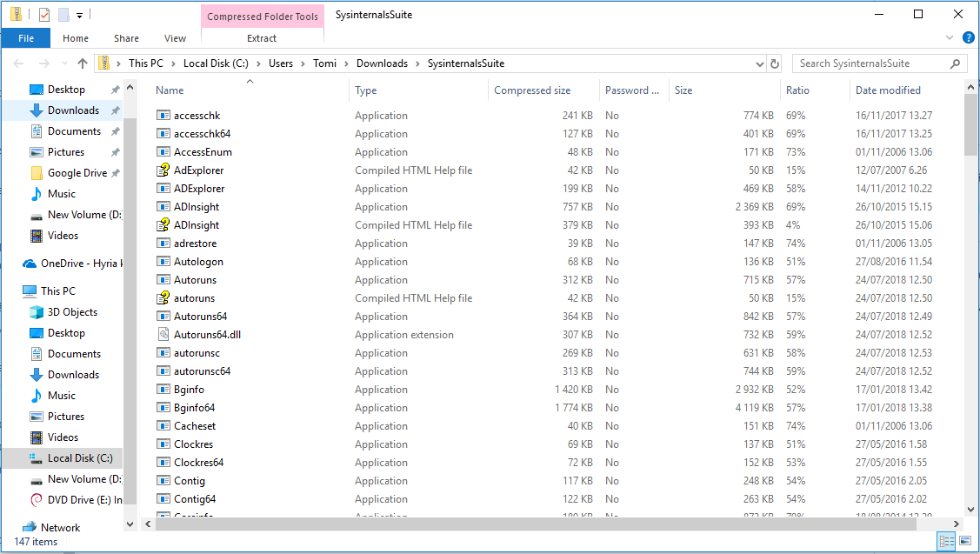Open the Extract ribbon tab
The image size is (980, 554).
click(262, 38)
